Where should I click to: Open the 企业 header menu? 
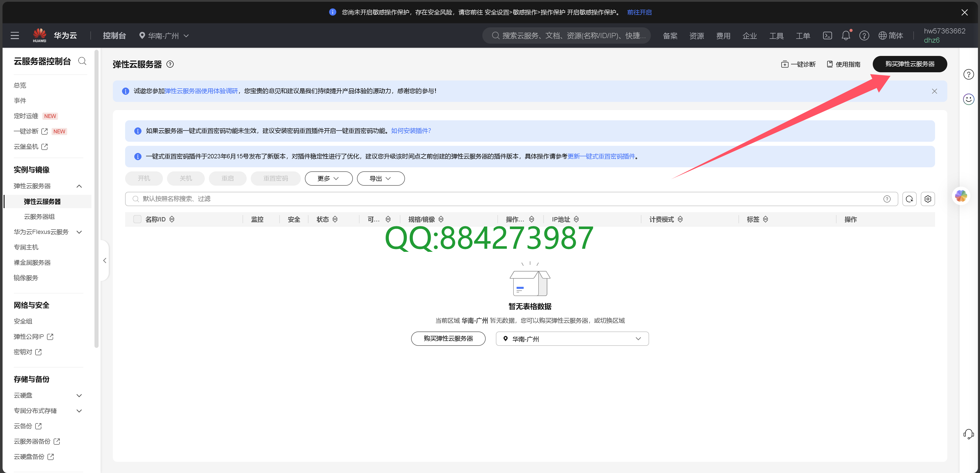pyautogui.click(x=750, y=36)
